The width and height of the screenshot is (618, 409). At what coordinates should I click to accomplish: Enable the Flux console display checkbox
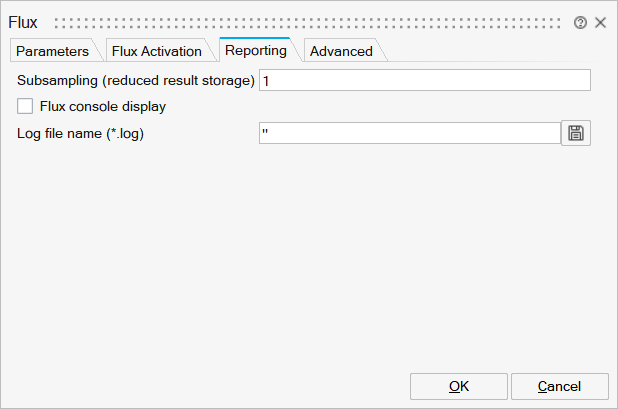pos(26,106)
